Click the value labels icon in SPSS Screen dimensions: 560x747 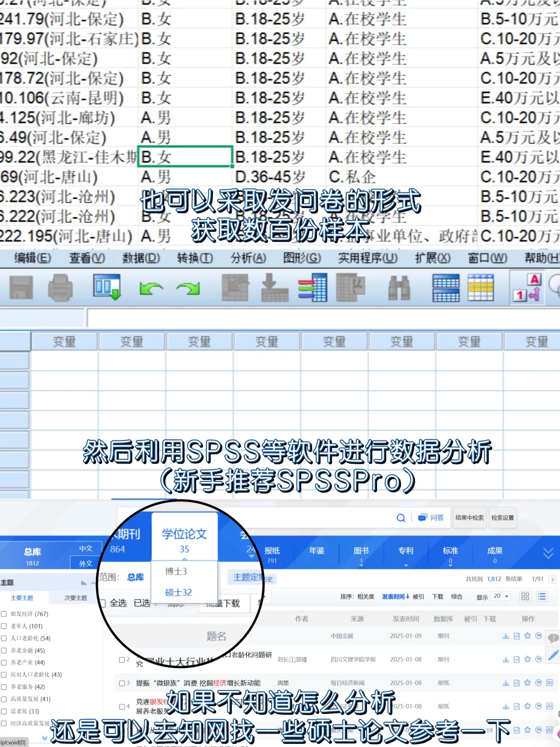(x=528, y=287)
